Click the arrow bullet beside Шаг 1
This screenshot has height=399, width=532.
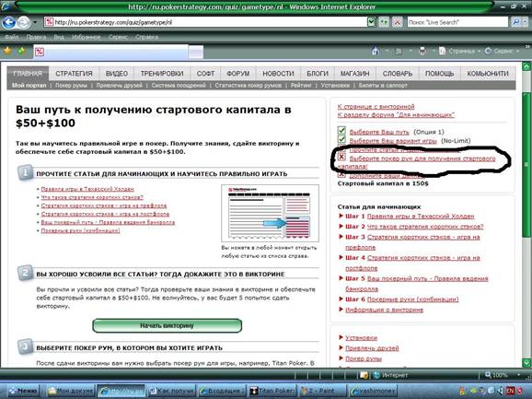point(341,216)
